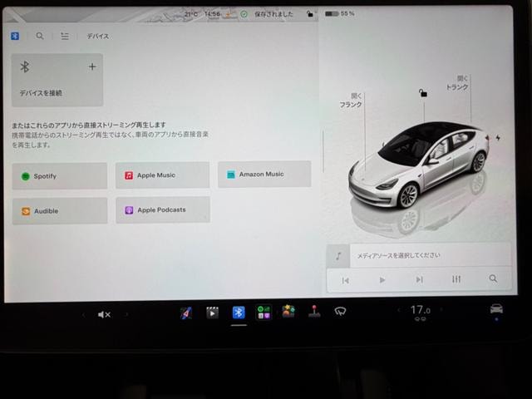Connect a device via デバイスを接続 card
Viewport: 532px width, 399px height.
[57, 80]
